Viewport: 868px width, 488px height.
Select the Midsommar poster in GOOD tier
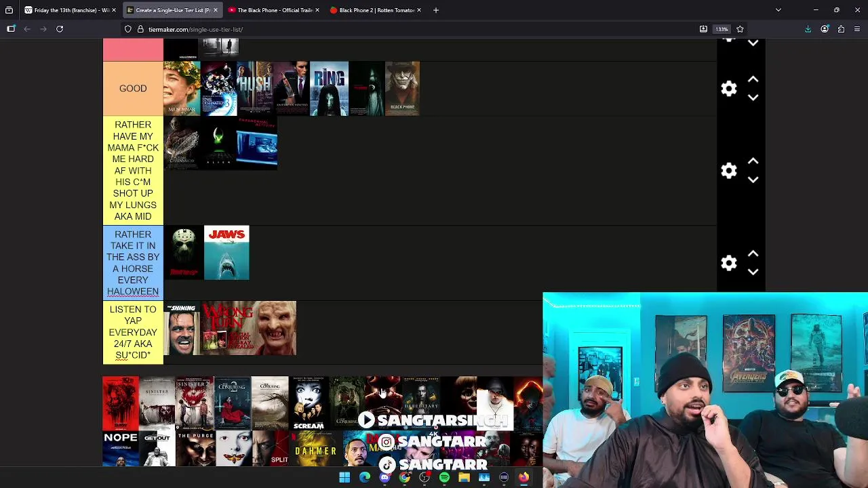tap(182, 88)
